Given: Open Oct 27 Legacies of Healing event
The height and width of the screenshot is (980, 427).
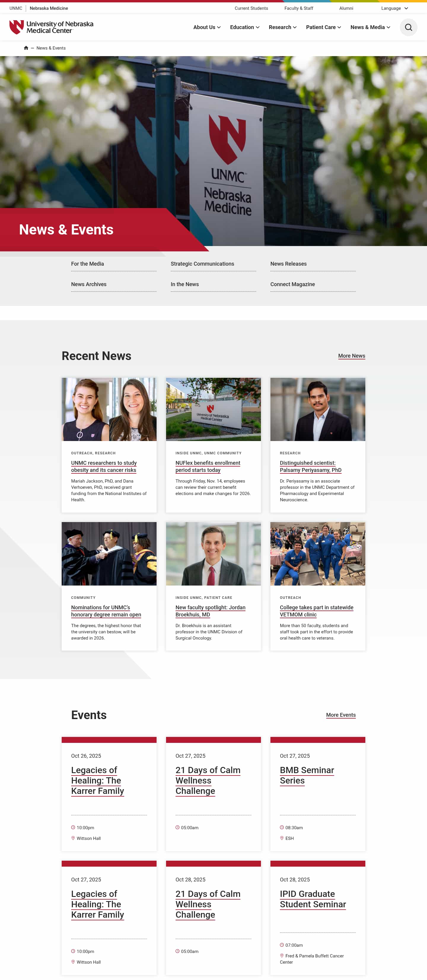Looking at the screenshot, I should 97,904.
